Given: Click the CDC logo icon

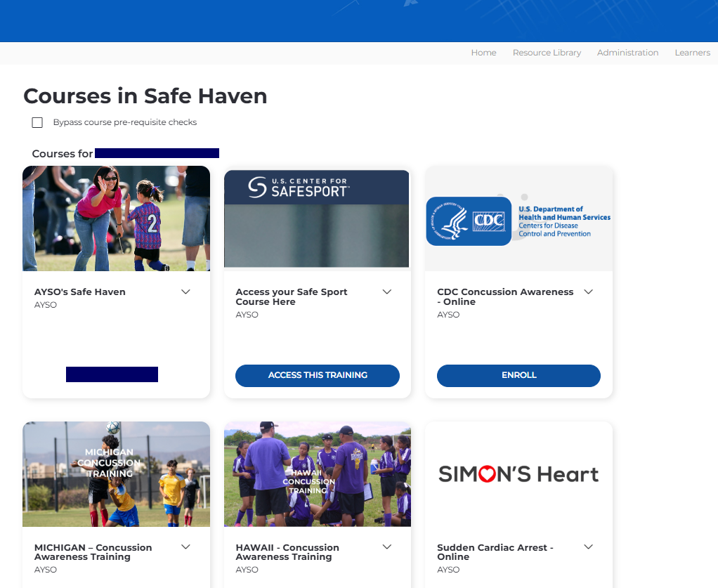Looking at the screenshot, I should 469,221.
